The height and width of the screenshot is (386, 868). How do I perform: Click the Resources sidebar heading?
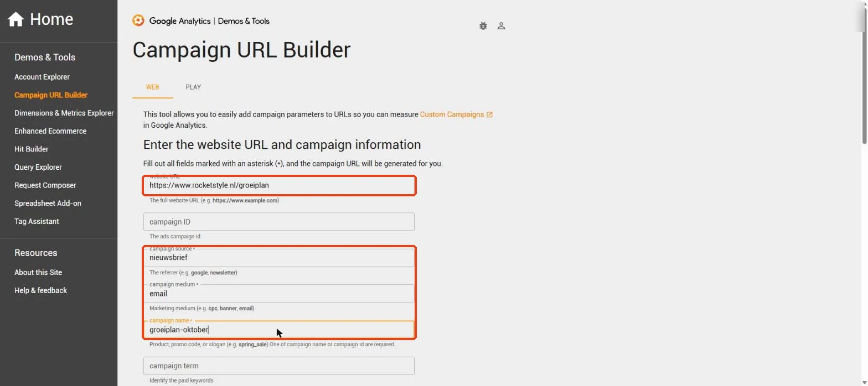[x=36, y=253]
